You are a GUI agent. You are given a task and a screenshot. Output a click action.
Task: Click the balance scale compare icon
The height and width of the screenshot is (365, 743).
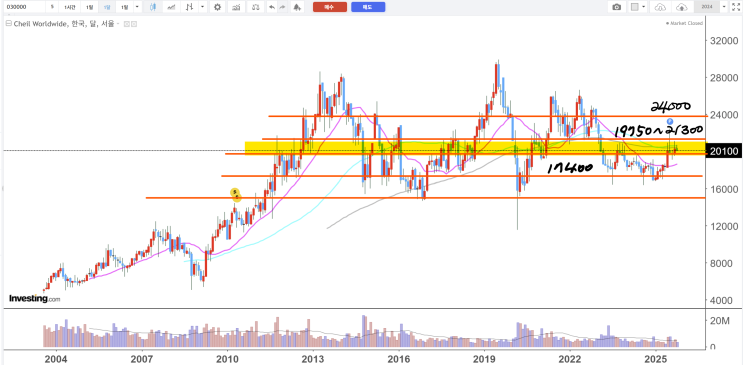point(255,7)
